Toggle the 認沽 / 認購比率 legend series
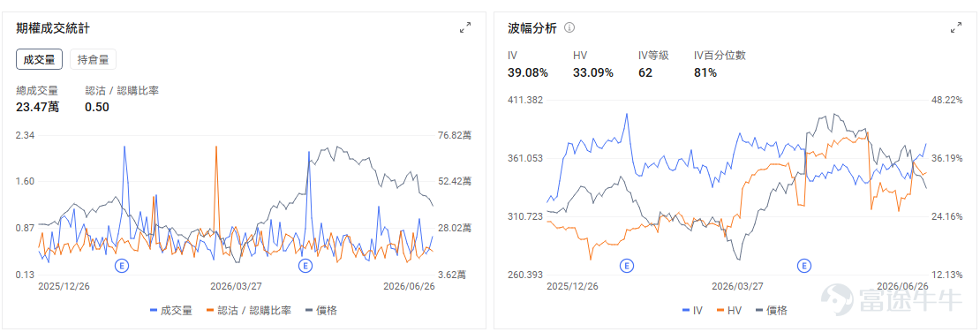 249,310
